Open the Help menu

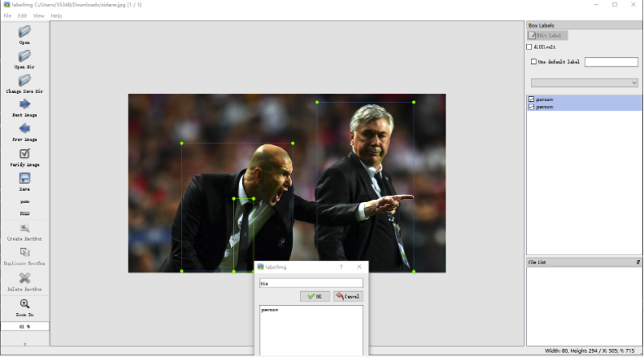[56, 15]
